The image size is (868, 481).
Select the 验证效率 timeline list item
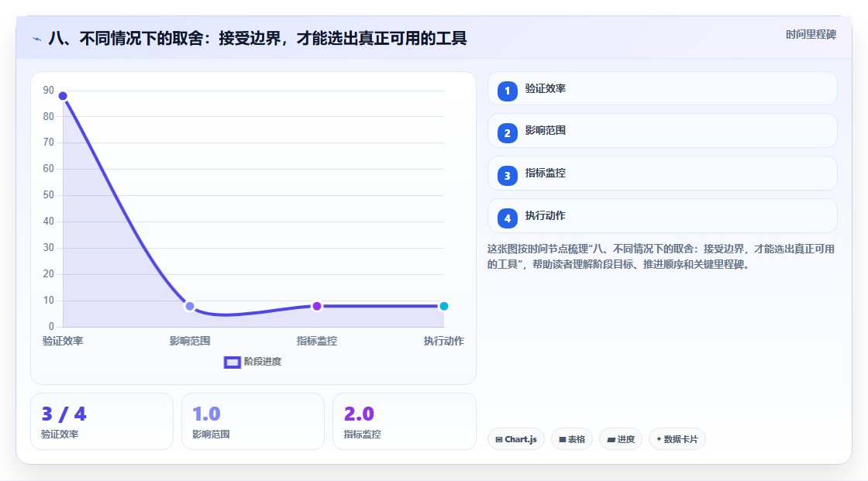(662, 88)
